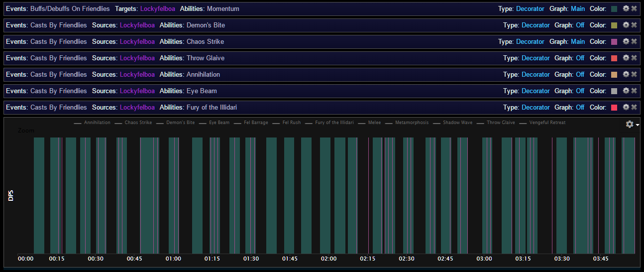
Task: Click Lockyfelboa link in Momentum row
Action: (x=158, y=9)
